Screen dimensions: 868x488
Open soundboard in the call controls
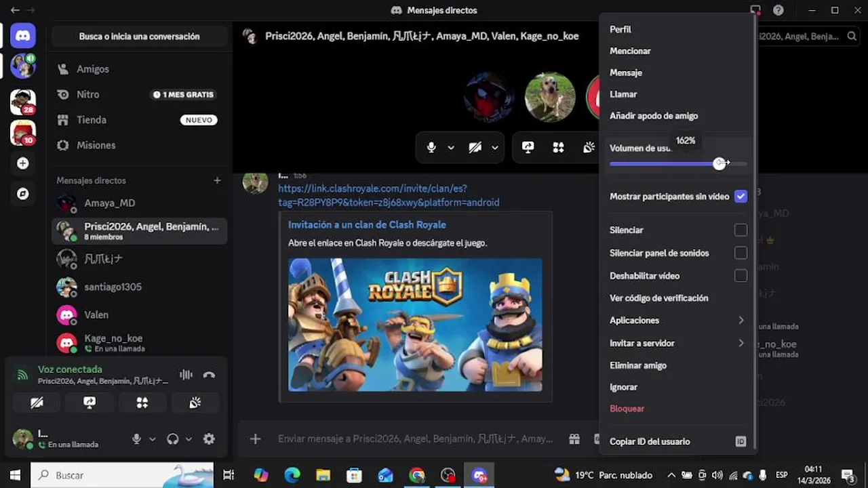[x=589, y=148]
